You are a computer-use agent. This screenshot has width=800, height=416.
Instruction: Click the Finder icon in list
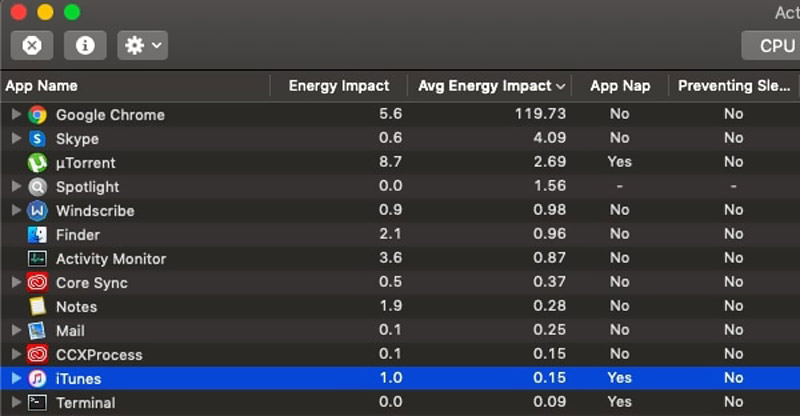[38, 235]
